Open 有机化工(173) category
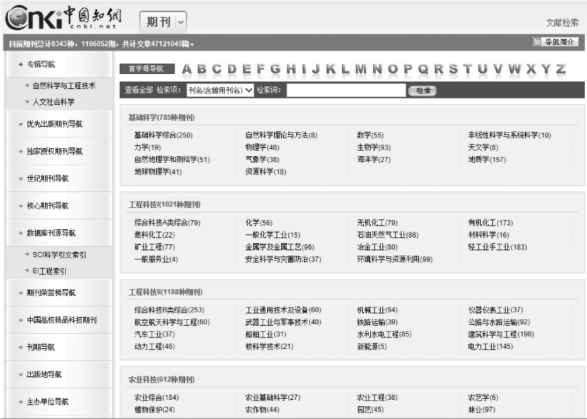Screen dimensions: 587x419 click(490, 223)
